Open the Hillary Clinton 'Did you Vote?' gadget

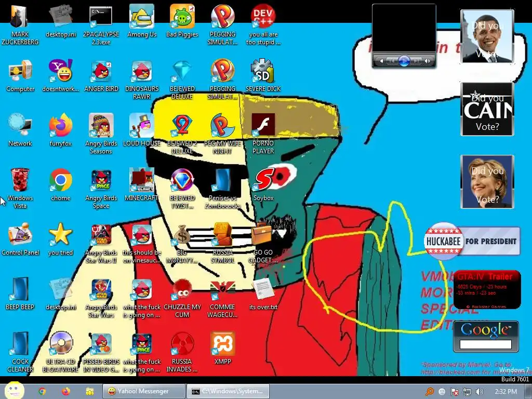pos(487,181)
